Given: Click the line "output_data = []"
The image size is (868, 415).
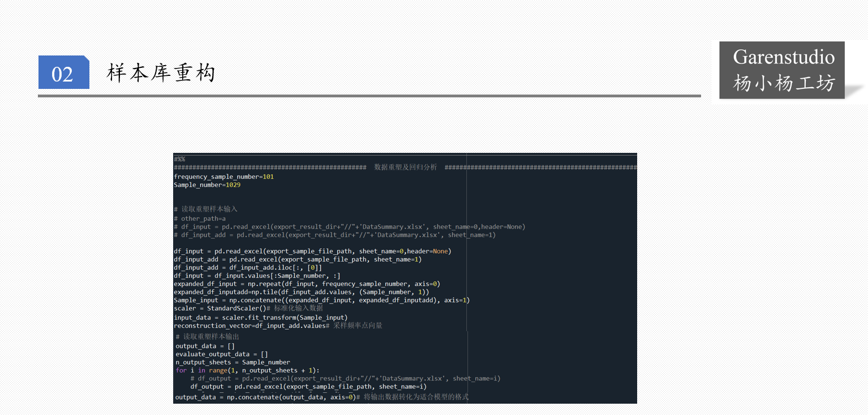Looking at the screenshot, I should click(x=205, y=346).
